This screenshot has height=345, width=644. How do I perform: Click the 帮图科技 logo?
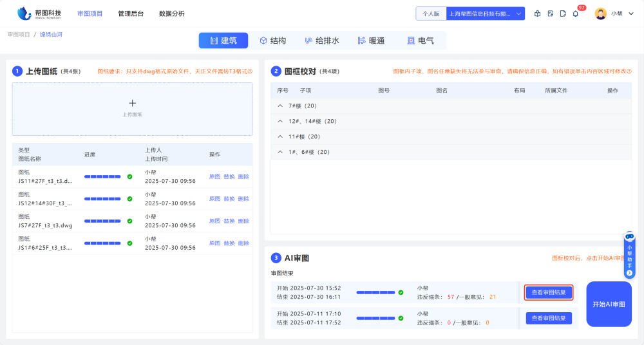(39, 13)
